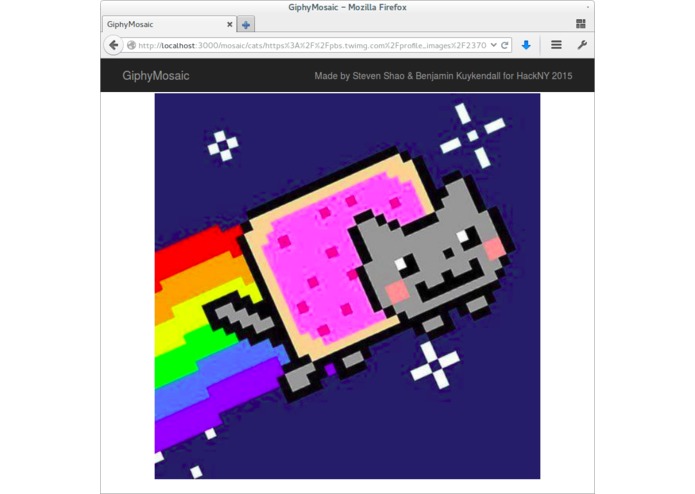
Task: Select the GiphyMosaic browser tab
Action: click(x=169, y=24)
